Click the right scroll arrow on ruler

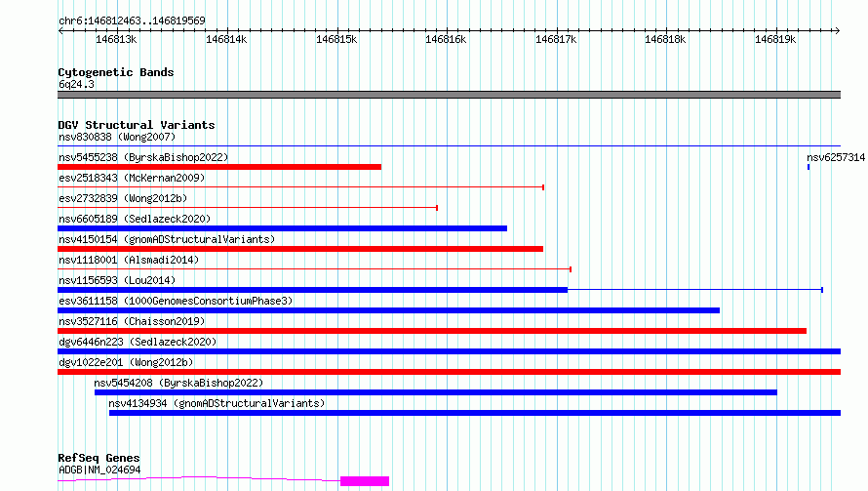tap(837, 31)
